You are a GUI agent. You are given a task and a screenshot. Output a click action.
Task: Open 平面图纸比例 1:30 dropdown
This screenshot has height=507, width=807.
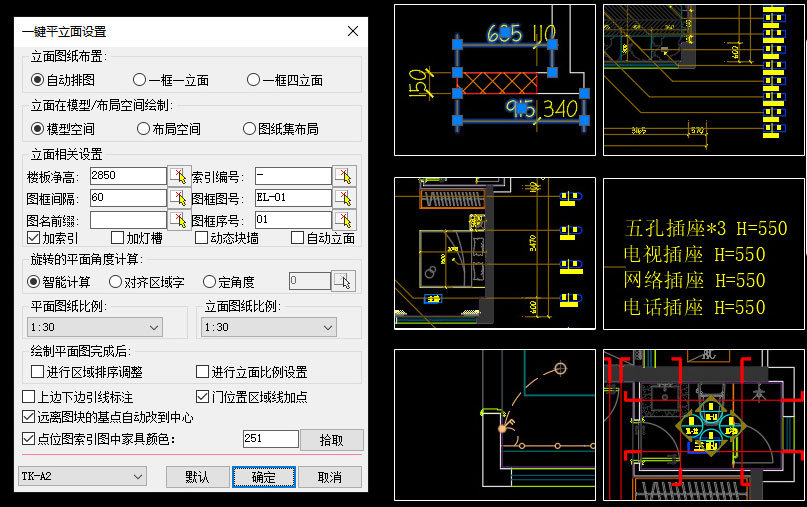click(95, 327)
